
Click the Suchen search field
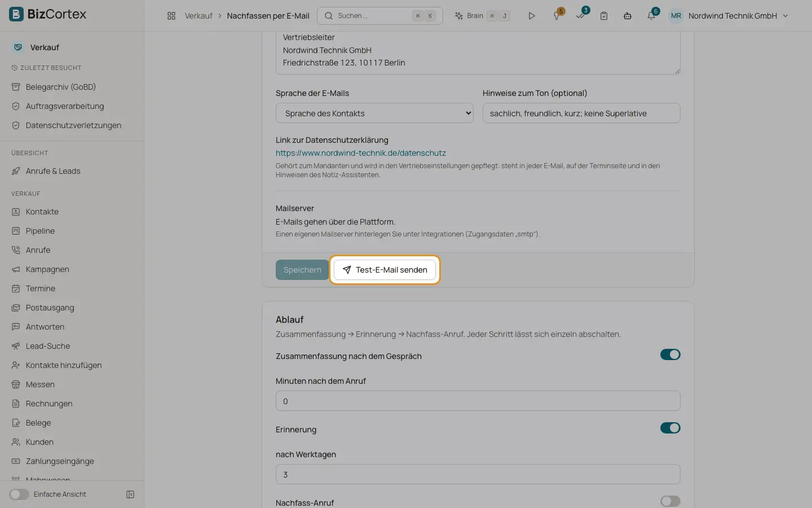(x=380, y=16)
